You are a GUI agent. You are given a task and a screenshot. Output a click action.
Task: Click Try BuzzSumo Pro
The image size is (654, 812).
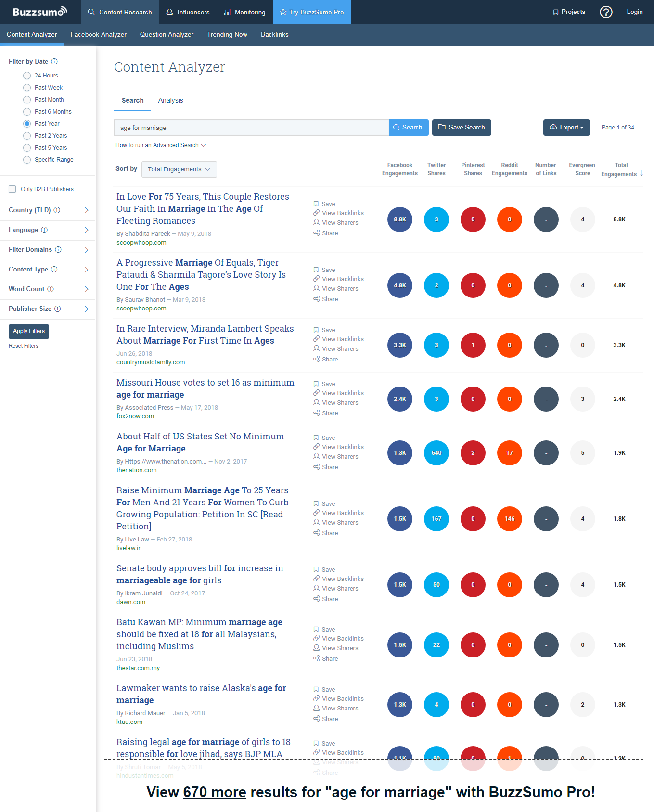(312, 12)
